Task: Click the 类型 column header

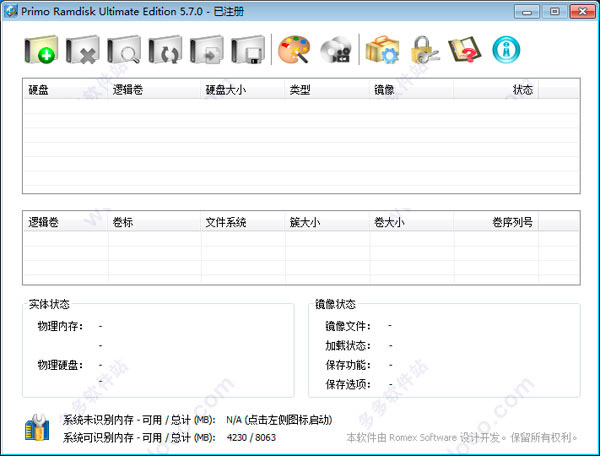Action: click(327, 90)
